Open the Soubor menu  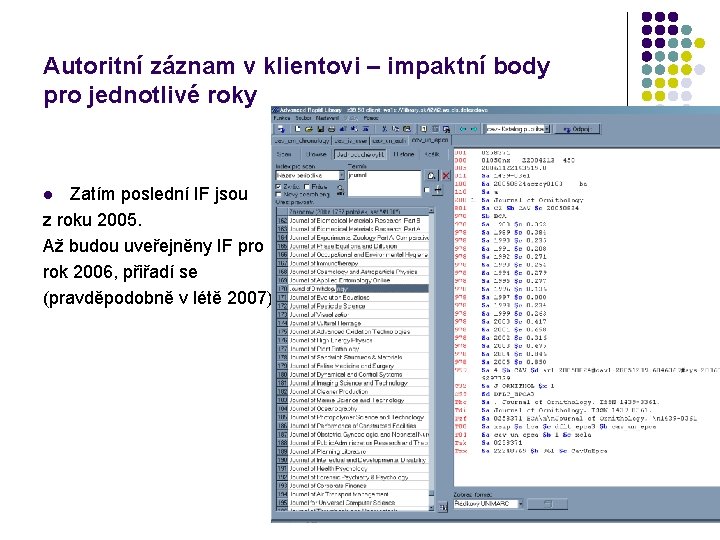[x=303, y=118]
